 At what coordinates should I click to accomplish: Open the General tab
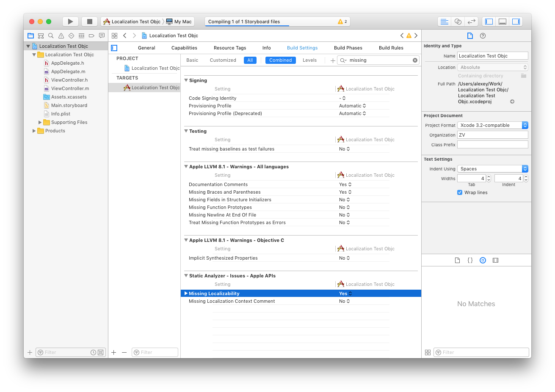(x=146, y=48)
